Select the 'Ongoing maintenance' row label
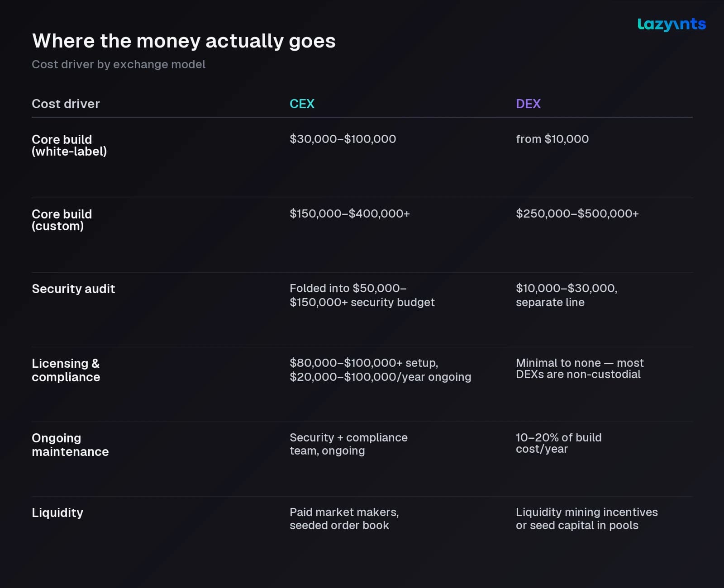Image resolution: width=724 pixels, height=588 pixels. [70, 445]
